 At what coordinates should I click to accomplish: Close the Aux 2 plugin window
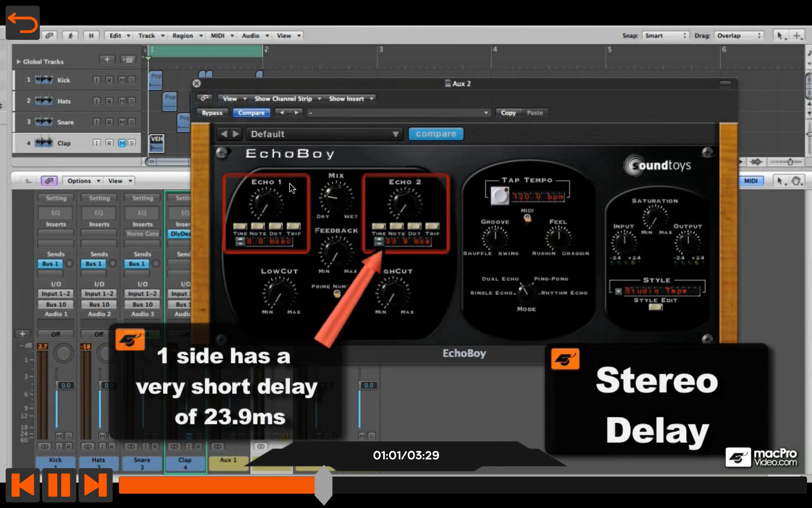pyautogui.click(x=197, y=83)
